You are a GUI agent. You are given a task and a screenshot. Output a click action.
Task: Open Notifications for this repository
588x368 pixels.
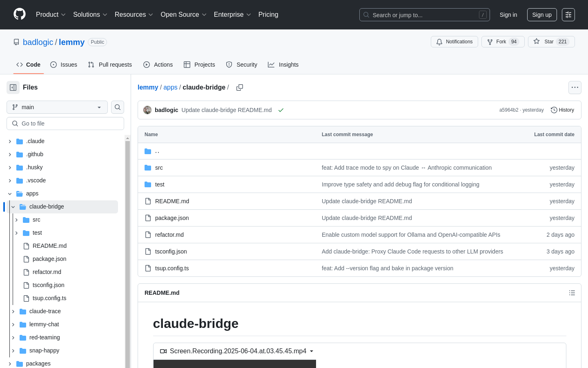454,42
